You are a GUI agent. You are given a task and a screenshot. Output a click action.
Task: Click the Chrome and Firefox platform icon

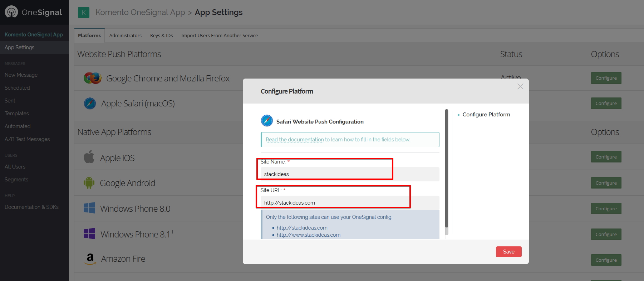pyautogui.click(x=93, y=78)
